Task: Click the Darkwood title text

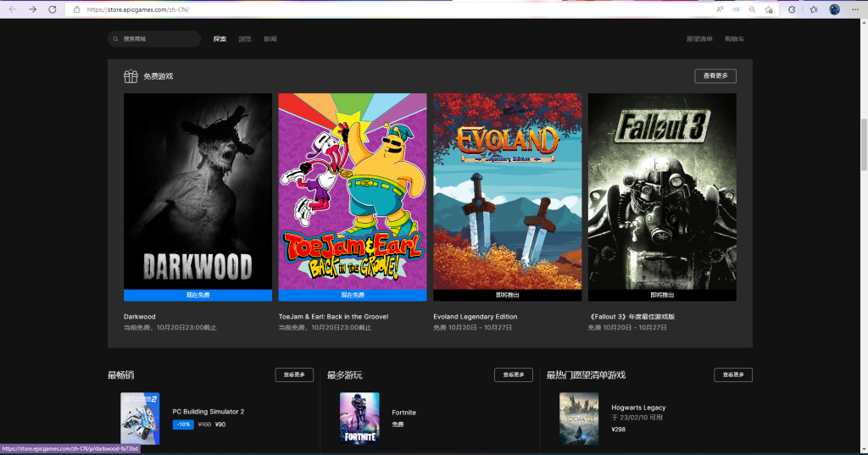Action: click(x=140, y=317)
